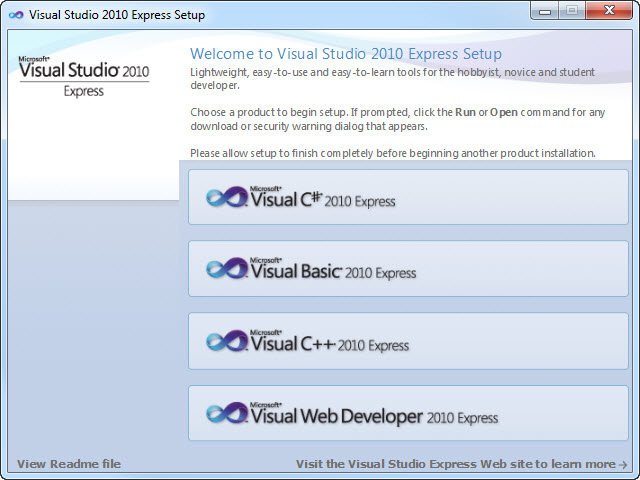This screenshot has width=640, height=480.
Task: Start Visual Basic 2010 Express setup
Action: (x=408, y=269)
